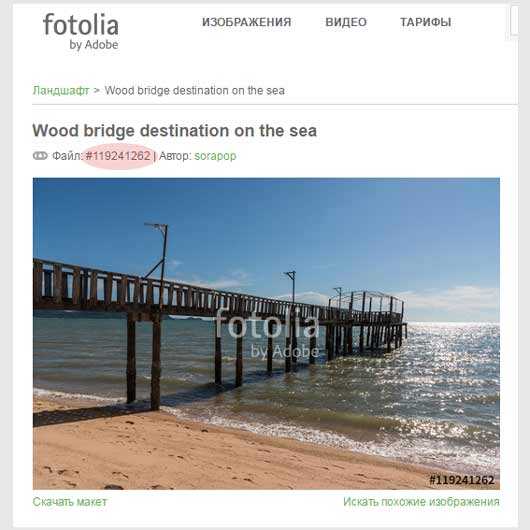This screenshot has height=530, width=530.
Task: Open author sorapop's profile
Action: coord(215,156)
